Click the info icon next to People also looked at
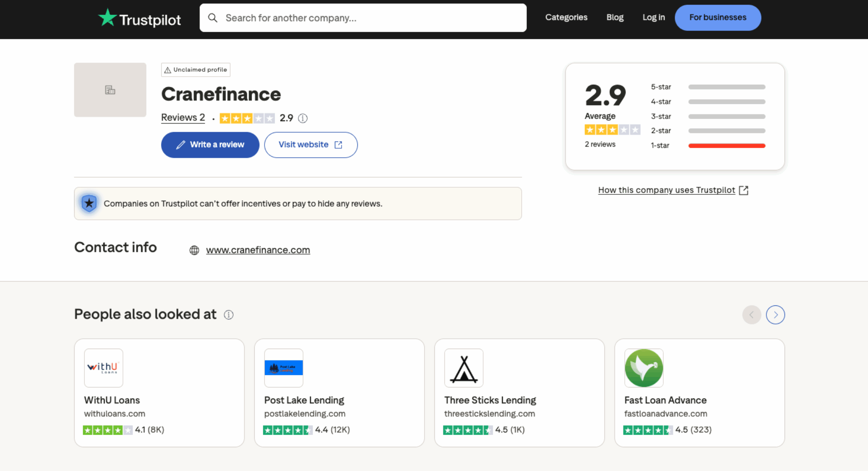Screen dimensions: 868x471 [228, 315]
